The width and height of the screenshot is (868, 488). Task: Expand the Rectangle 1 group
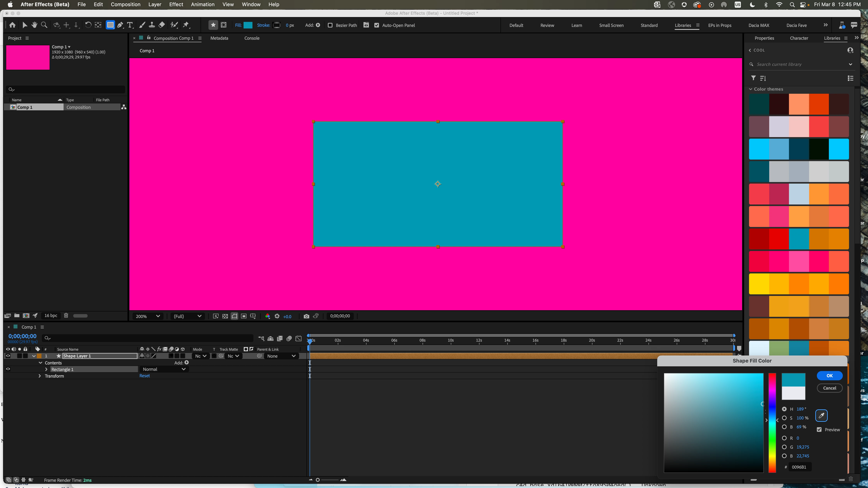46,369
